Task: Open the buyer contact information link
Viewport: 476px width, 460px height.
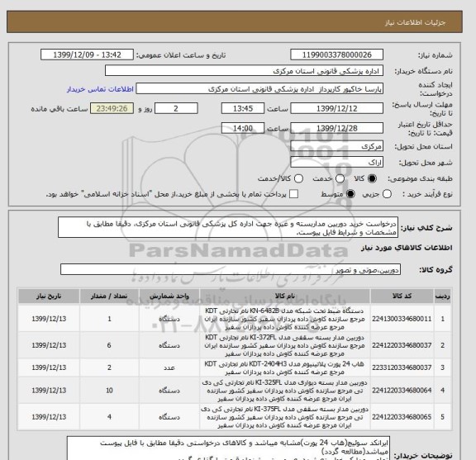Action: [100, 89]
